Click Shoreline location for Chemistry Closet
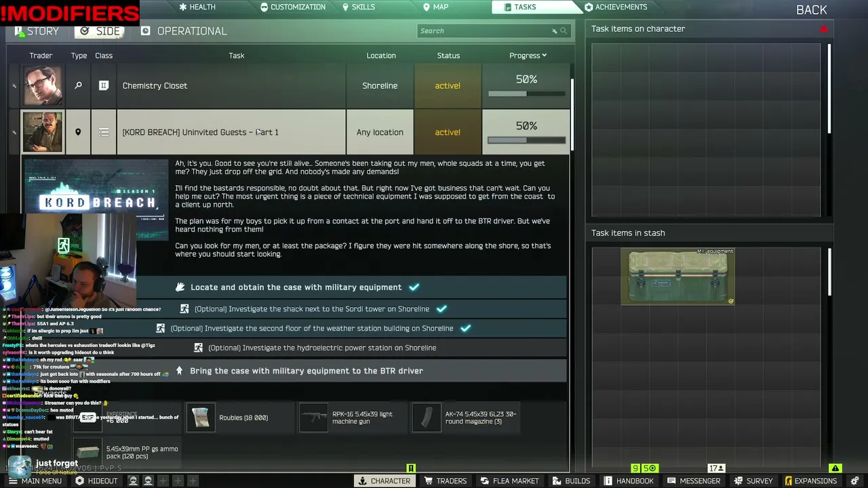 point(380,85)
